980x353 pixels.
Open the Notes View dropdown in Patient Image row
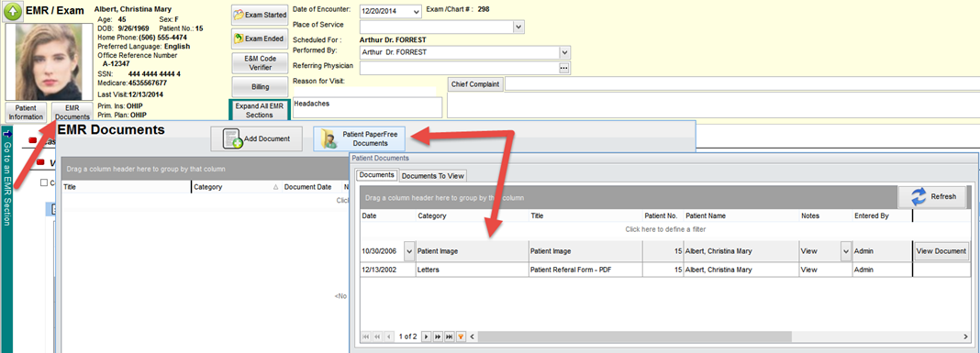pyautogui.click(x=846, y=251)
